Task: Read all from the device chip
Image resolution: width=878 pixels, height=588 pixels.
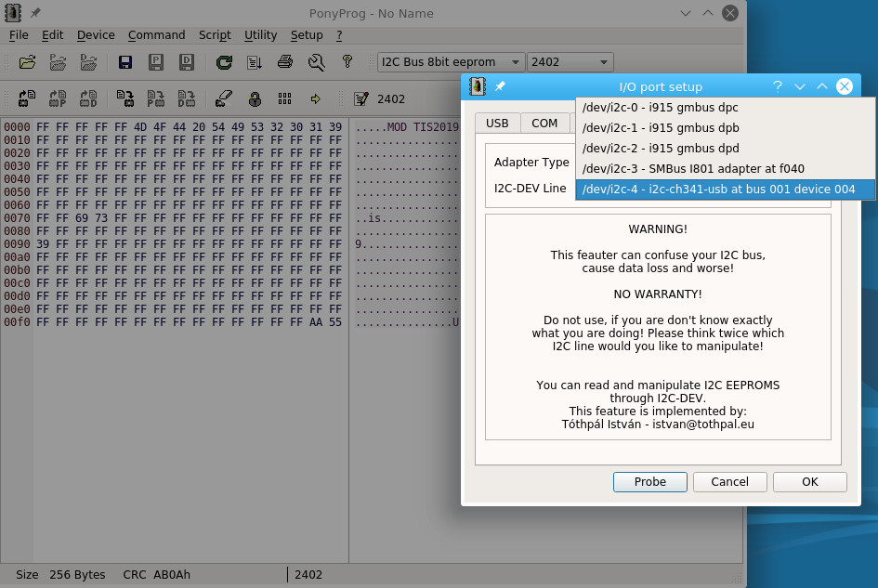Action: (27, 99)
